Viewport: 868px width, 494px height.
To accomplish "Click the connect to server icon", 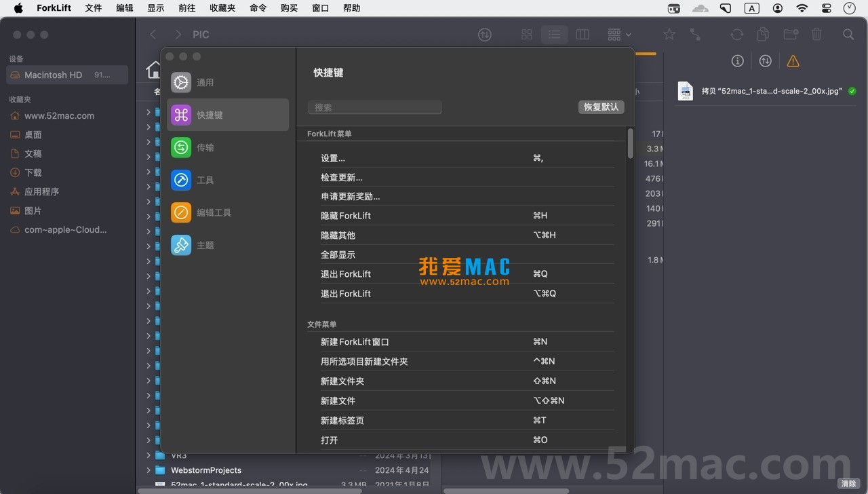I will [695, 35].
